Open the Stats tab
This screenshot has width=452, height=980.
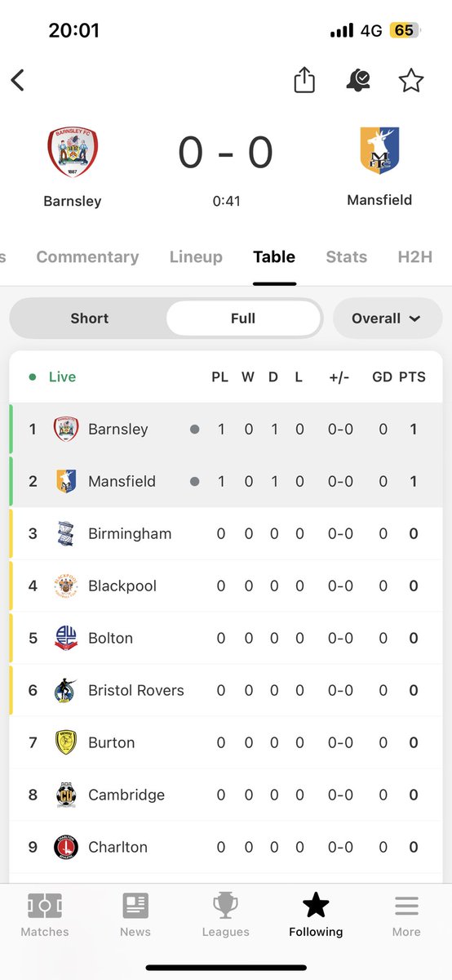pyautogui.click(x=347, y=256)
